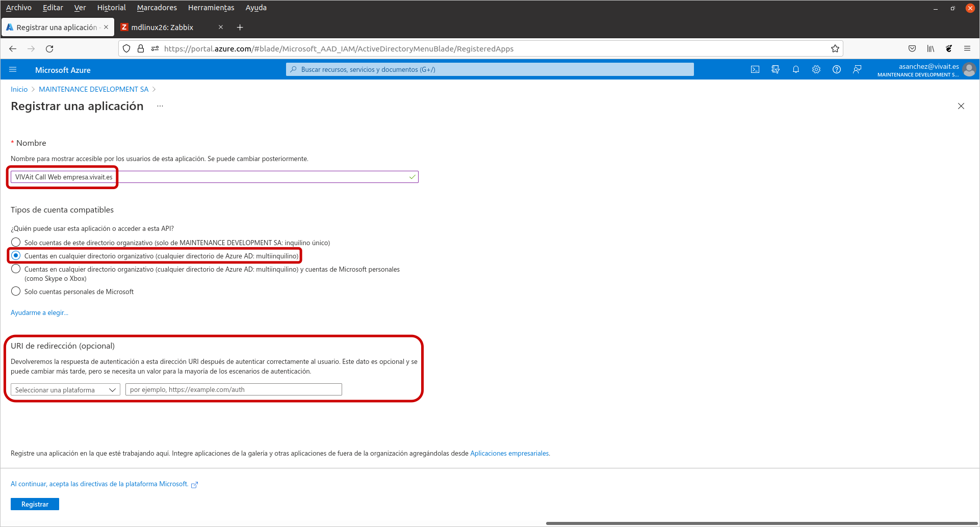Open the Historial menu
980x527 pixels.
coord(111,8)
